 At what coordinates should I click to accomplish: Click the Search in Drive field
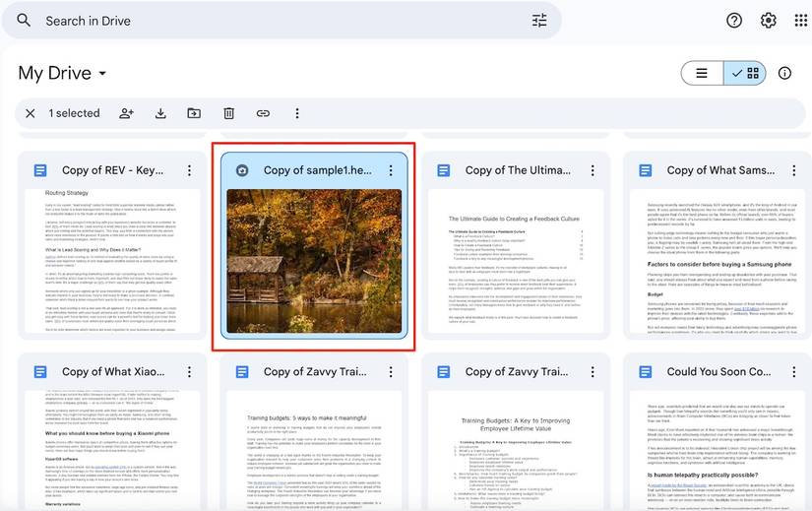pyautogui.click(x=276, y=21)
